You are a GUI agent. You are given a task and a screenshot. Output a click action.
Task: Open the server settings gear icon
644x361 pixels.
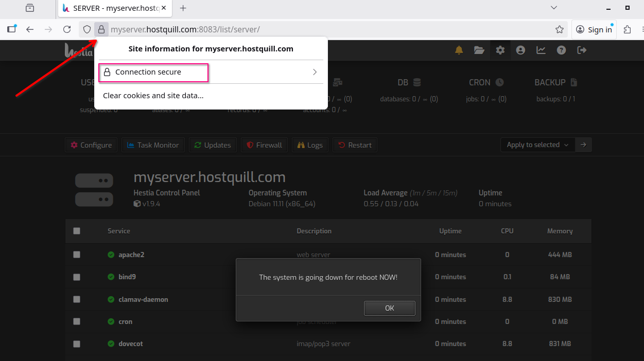coord(500,50)
